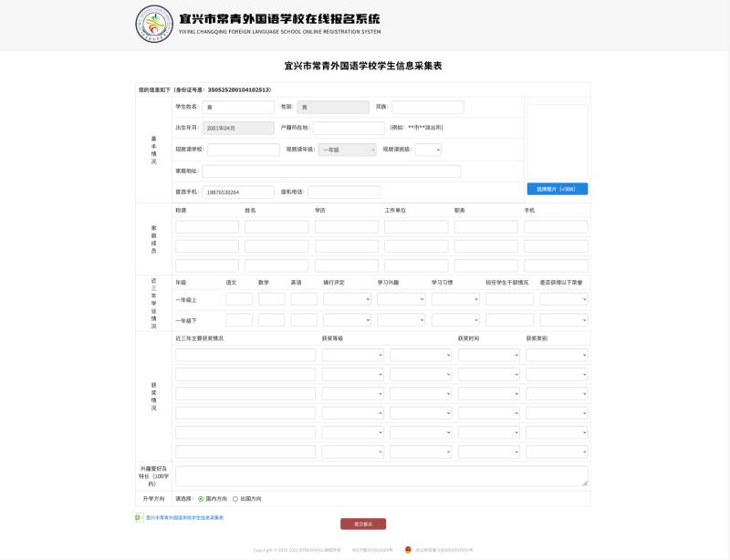Viewport: 730px width, 560px height.
Task: Click the first 近三年主要获奖情况 input field
Action: (x=246, y=353)
